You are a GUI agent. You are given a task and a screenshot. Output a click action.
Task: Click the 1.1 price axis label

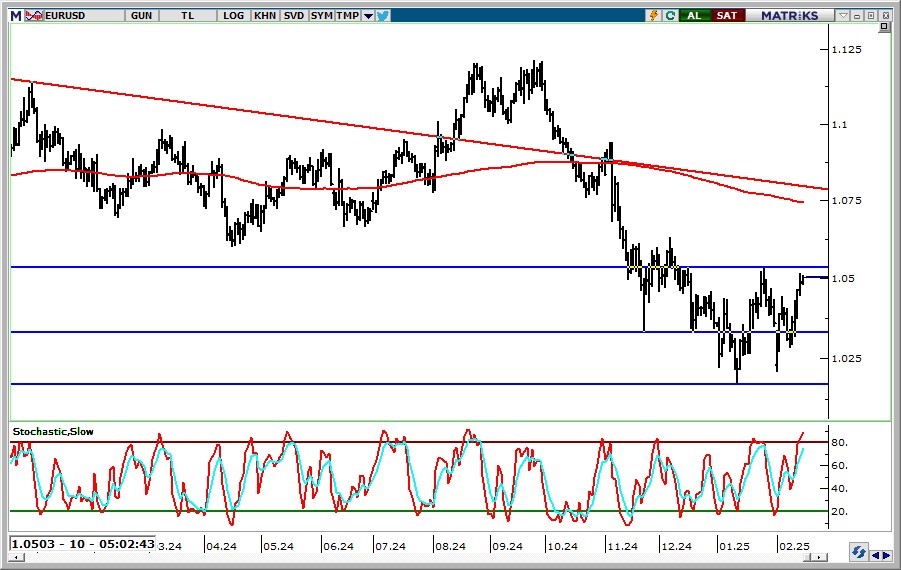tap(840, 125)
